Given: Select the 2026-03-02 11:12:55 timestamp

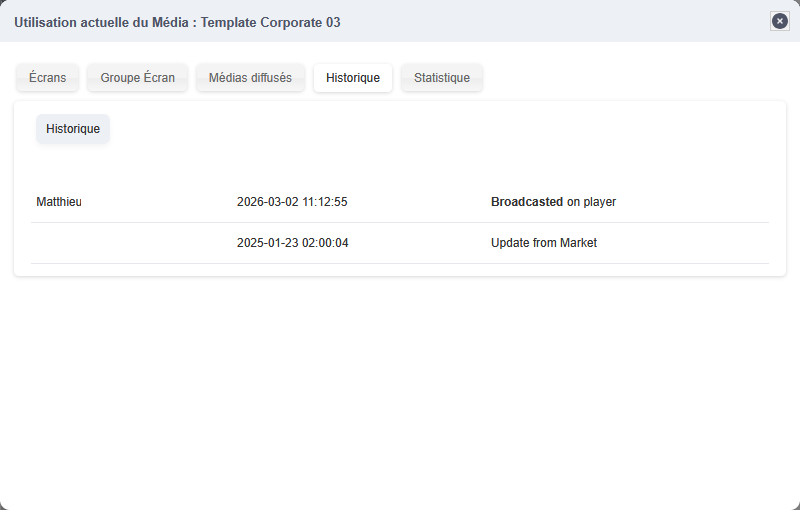Looking at the screenshot, I should tap(292, 202).
